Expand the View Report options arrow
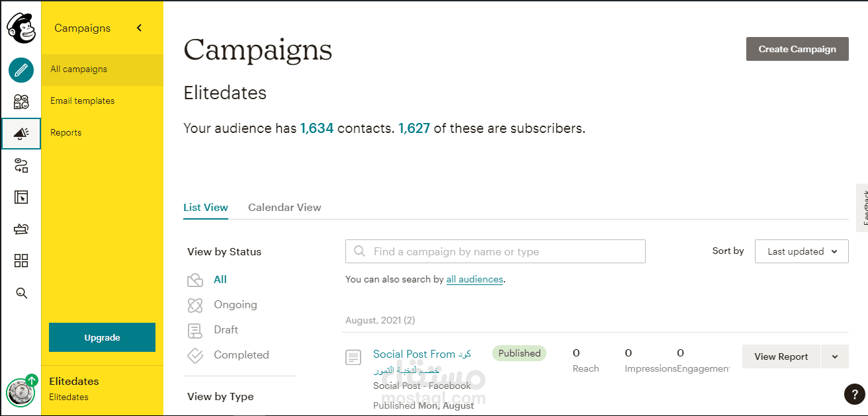 [x=835, y=356]
